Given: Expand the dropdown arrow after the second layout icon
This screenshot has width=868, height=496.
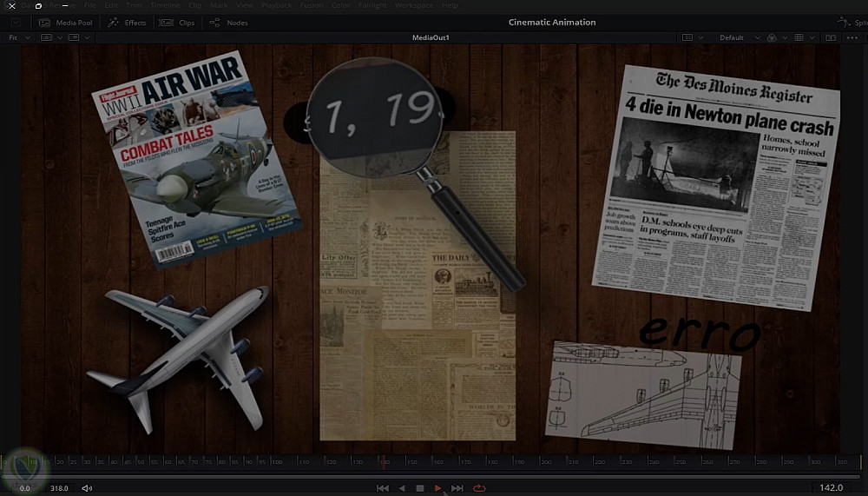Looking at the screenshot, I should [87, 37].
